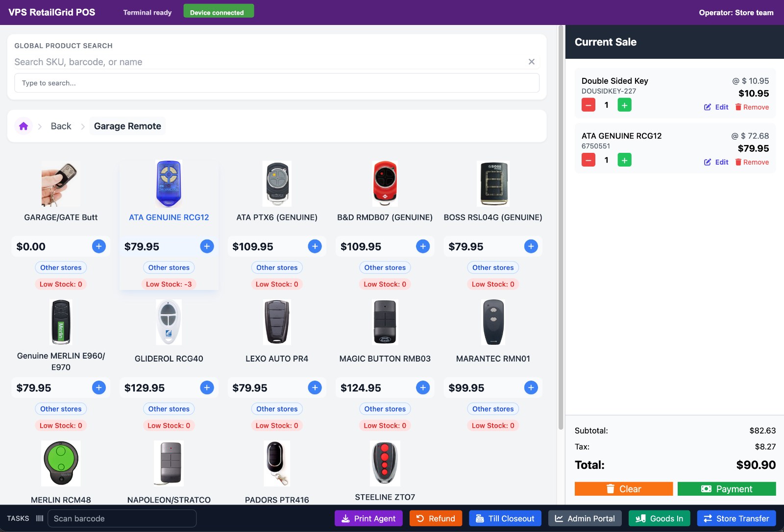Check other stores for BOSS RSL04G
The image size is (784, 532).
click(x=493, y=267)
